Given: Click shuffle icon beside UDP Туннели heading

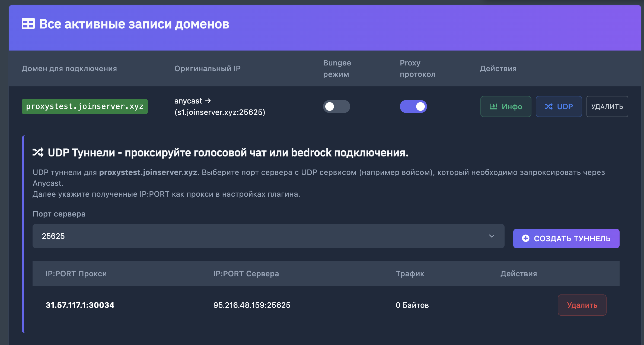Looking at the screenshot, I should click(38, 152).
